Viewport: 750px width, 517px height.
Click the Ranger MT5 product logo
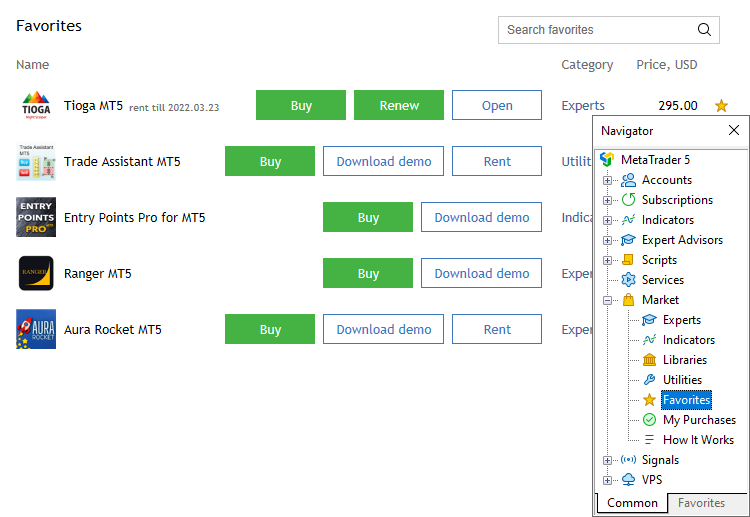[x=36, y=273]
